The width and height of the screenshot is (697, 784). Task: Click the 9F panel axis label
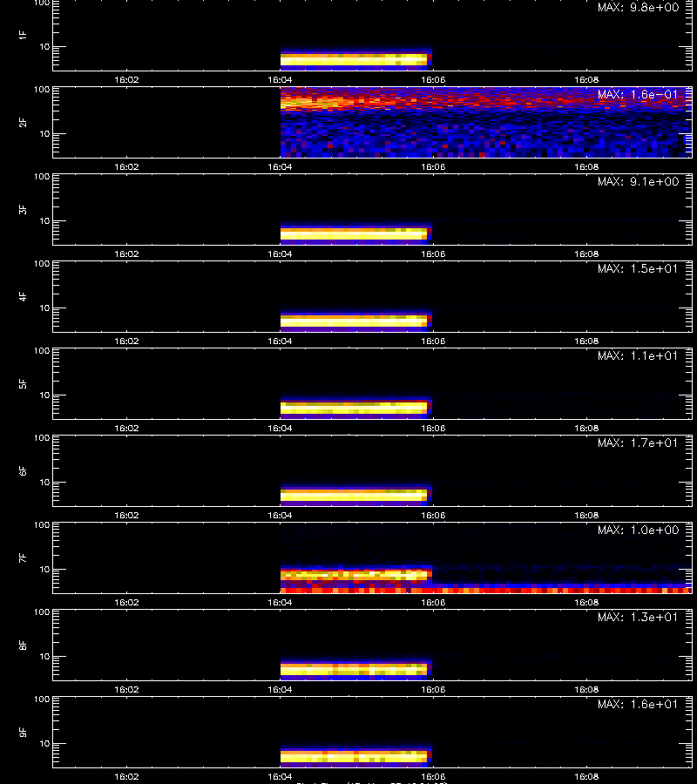(23, 732)
